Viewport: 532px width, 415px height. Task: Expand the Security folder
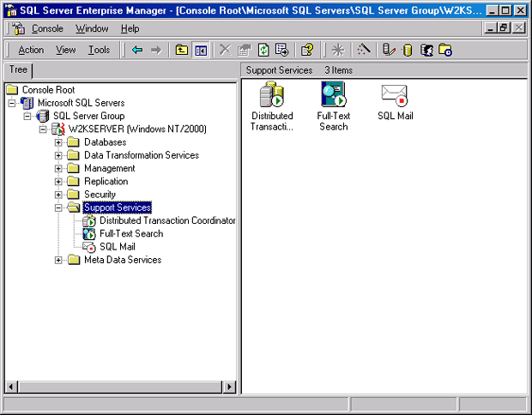58,195
